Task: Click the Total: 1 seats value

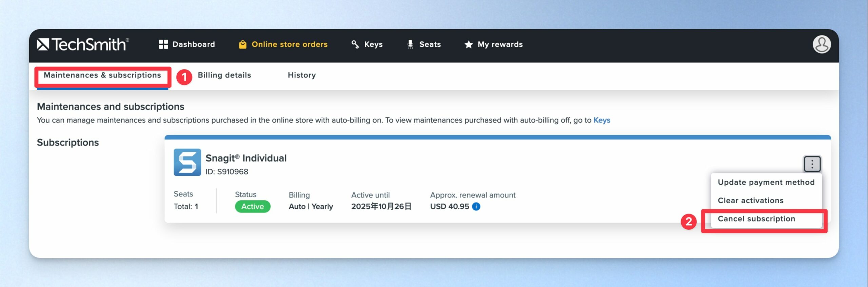Action: pyautogui.click(x=186, y=206)
